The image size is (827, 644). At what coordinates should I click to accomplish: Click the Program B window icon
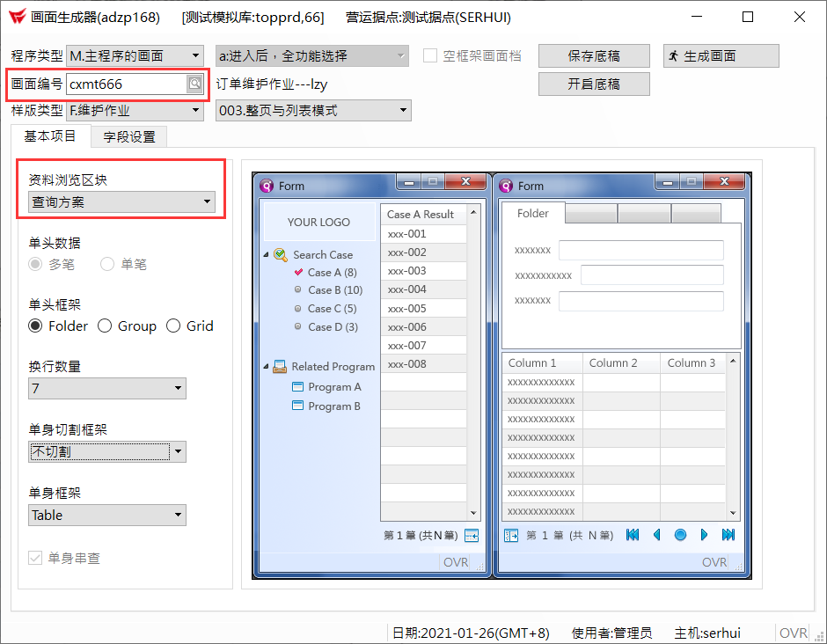pyautogui.click(x=298, y=406)
